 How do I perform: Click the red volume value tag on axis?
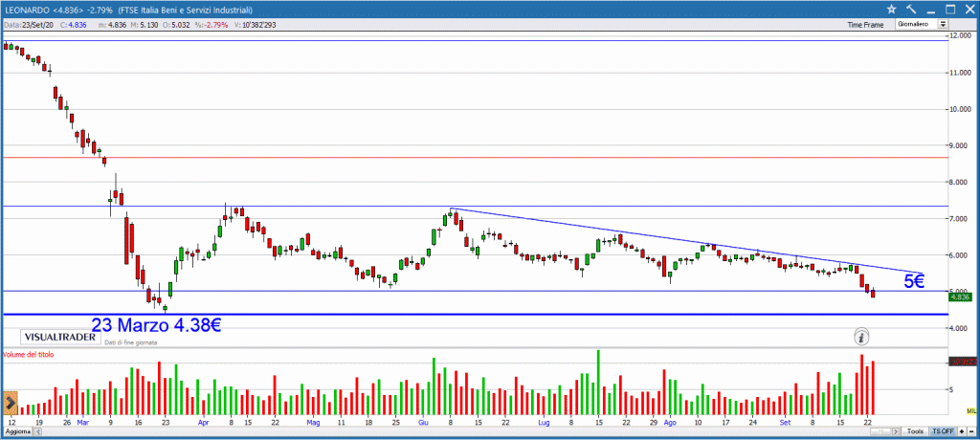pos(963,362)
